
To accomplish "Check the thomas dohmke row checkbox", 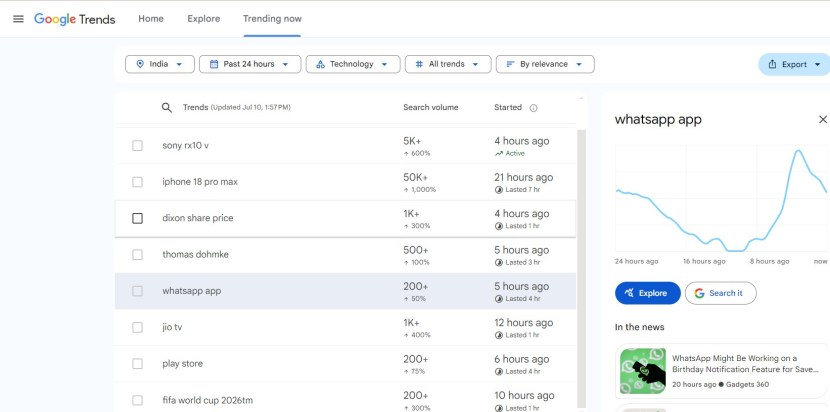I will point(138,255).
